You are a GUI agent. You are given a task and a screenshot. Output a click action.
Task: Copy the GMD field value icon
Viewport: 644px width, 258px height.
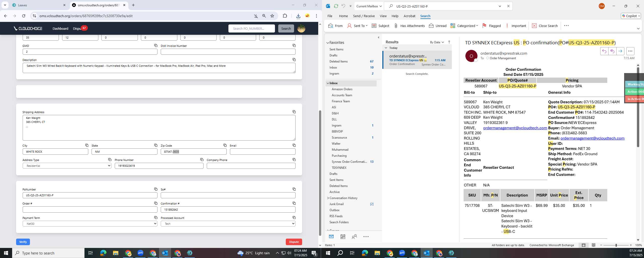(x=156, y=45)
